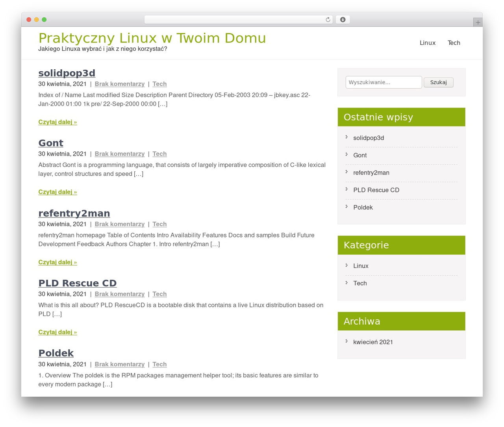Open PLD Rescue CD in Ostatnie wpisy sidebar

click(x=376, y=190)
